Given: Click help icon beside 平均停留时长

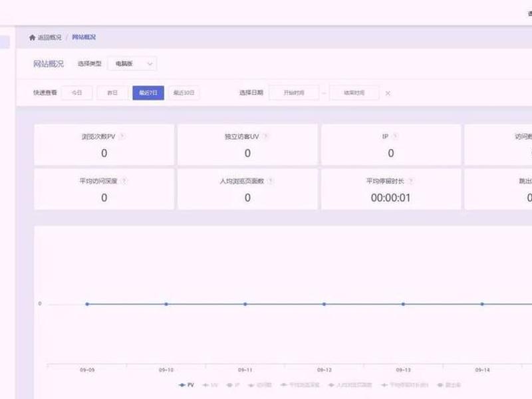Looking at the screenshot, I should coord(411,181).
